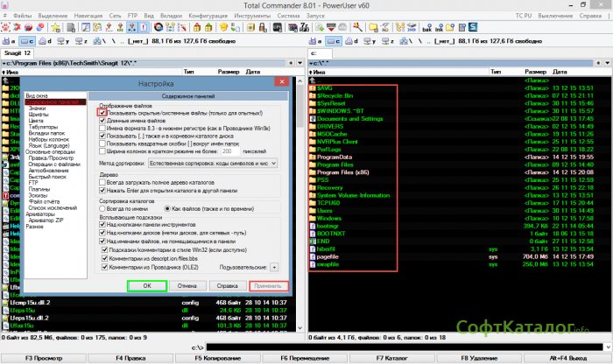This screenshot has height=364, width=613.
Task: Open the 'Пользовательские' dropdown arrow
Action: pyautogui.click(x=275, y=266)
